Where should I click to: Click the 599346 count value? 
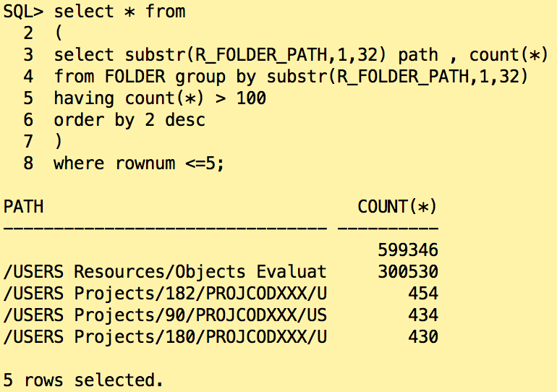(408, 250)
